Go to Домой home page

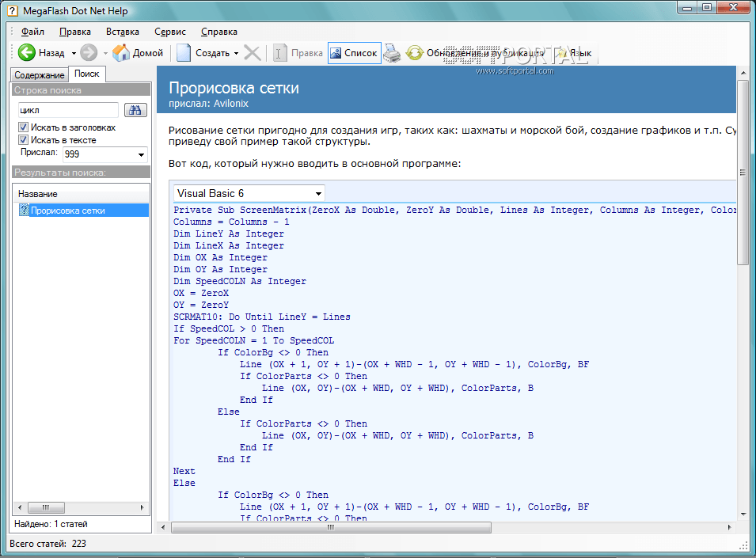[138, 53]
